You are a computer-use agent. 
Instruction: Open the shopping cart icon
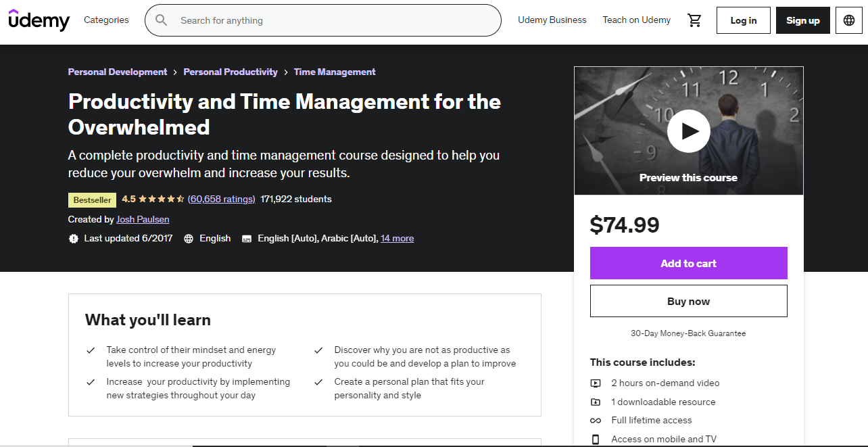[694, 20]
